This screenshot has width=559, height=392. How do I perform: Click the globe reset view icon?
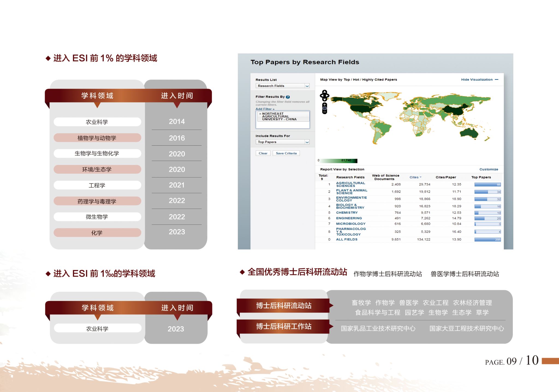tap(325, 108)
